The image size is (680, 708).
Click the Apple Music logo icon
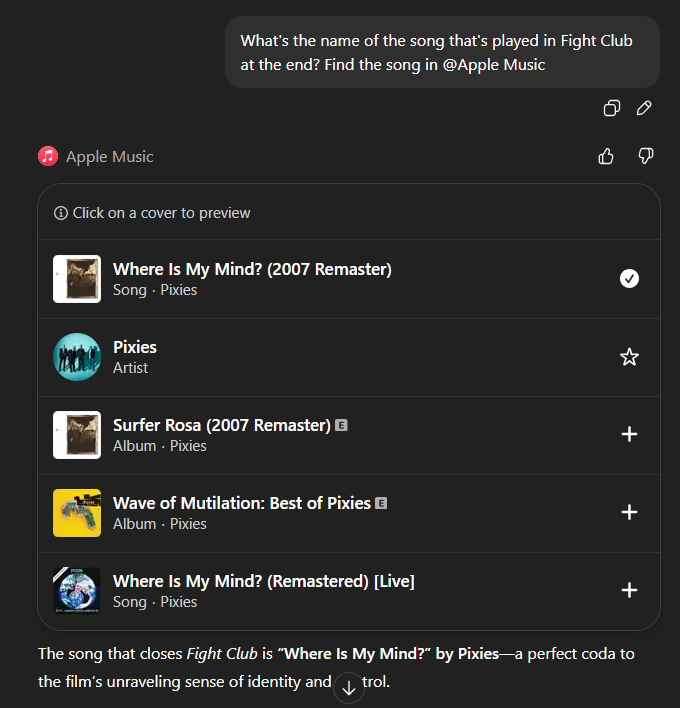48,156
